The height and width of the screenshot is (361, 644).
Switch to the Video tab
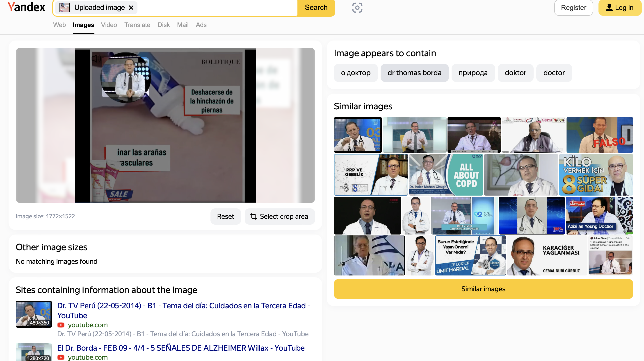(x=109, y=25)
